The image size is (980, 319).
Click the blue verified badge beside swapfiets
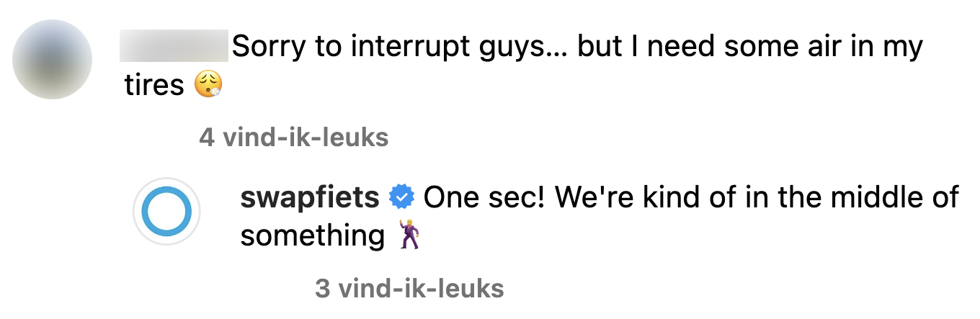coord(401,197)
